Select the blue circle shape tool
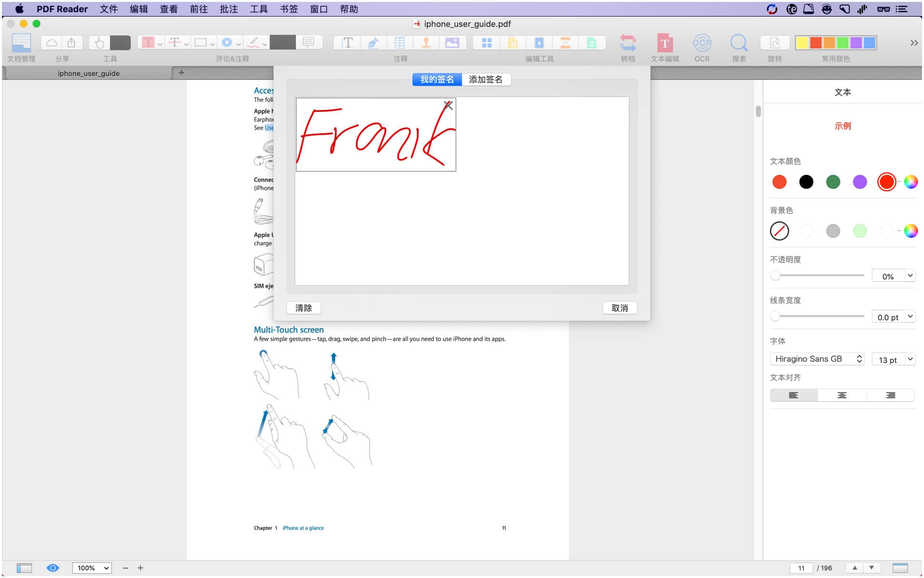Screen dimensions: 924x578 click(x=227, y=43)
